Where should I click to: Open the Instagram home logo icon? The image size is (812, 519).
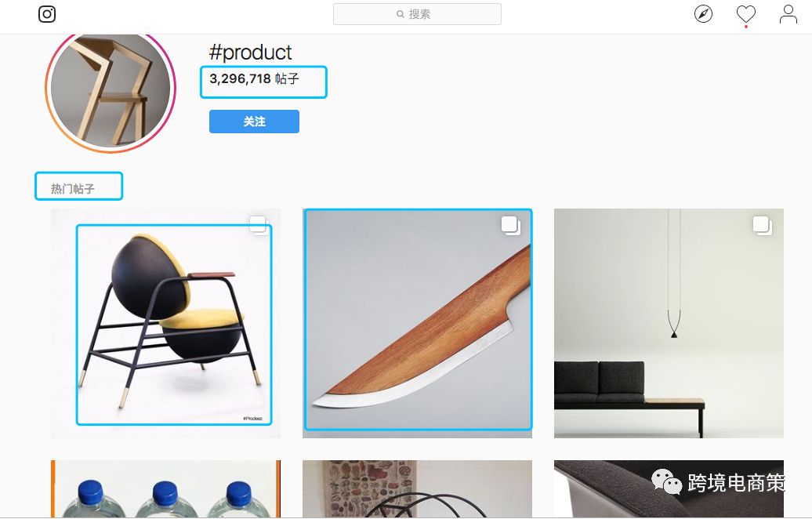47,14
